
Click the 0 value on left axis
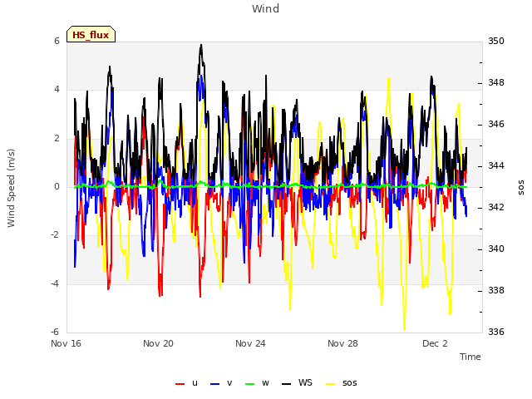[x=57, y=186]
